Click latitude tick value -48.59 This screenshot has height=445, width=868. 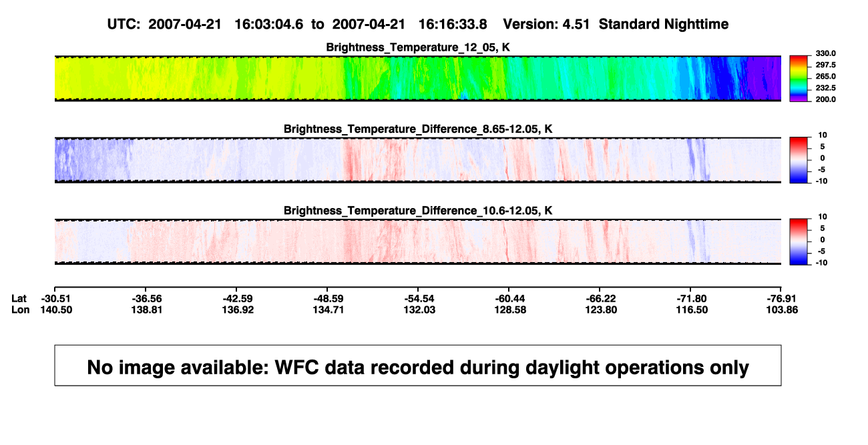coord(327,298)
